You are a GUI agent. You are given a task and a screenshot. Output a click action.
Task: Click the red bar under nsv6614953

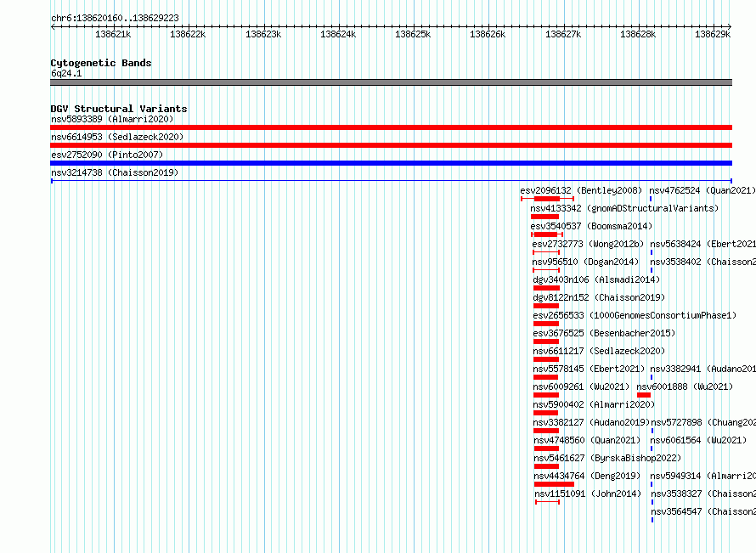(391, 145)
